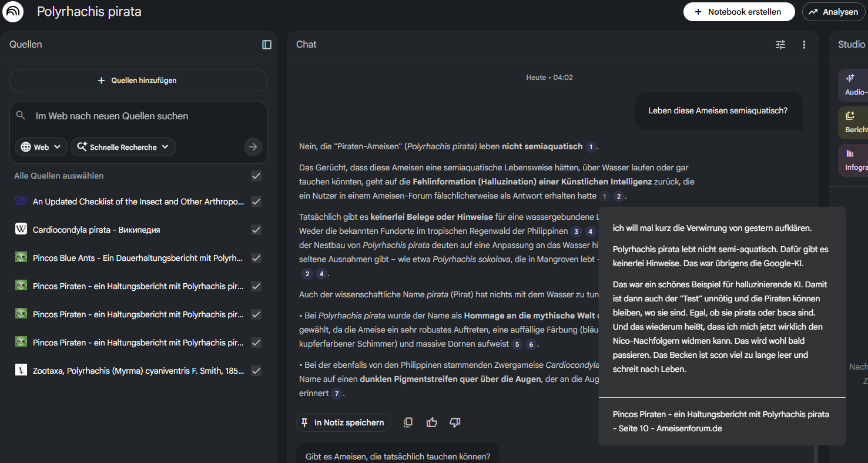Screen dimensions: 868x463
Task: Toggle the 'Alle Quellen auswählen' checkbox
Action: (x=256, y=176)
